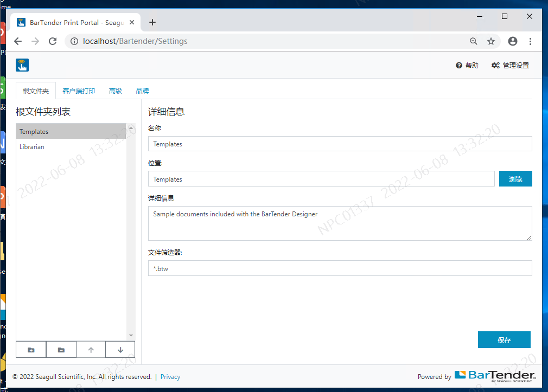
Task: Open the browser profile avatar
Action: point(512,41)
